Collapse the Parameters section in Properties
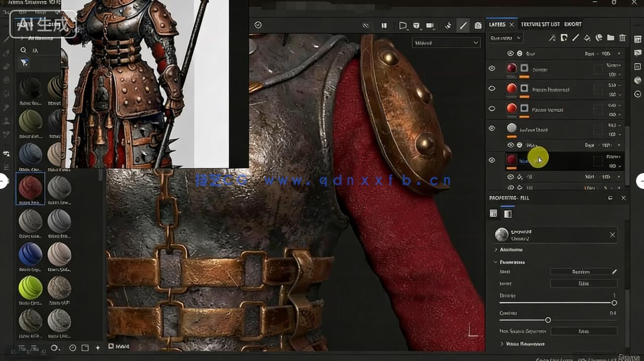Viewport: 644px width, 361px height. tap(496, 262)
